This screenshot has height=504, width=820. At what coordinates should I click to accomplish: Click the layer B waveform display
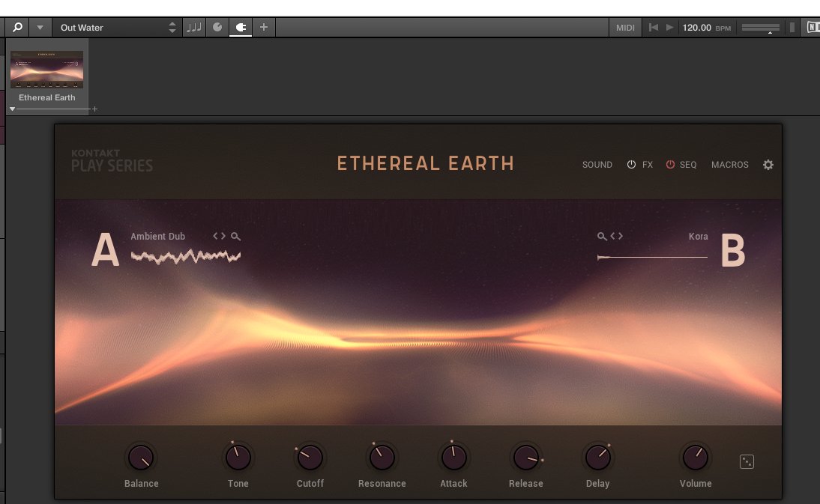click(x=652, y=257)
